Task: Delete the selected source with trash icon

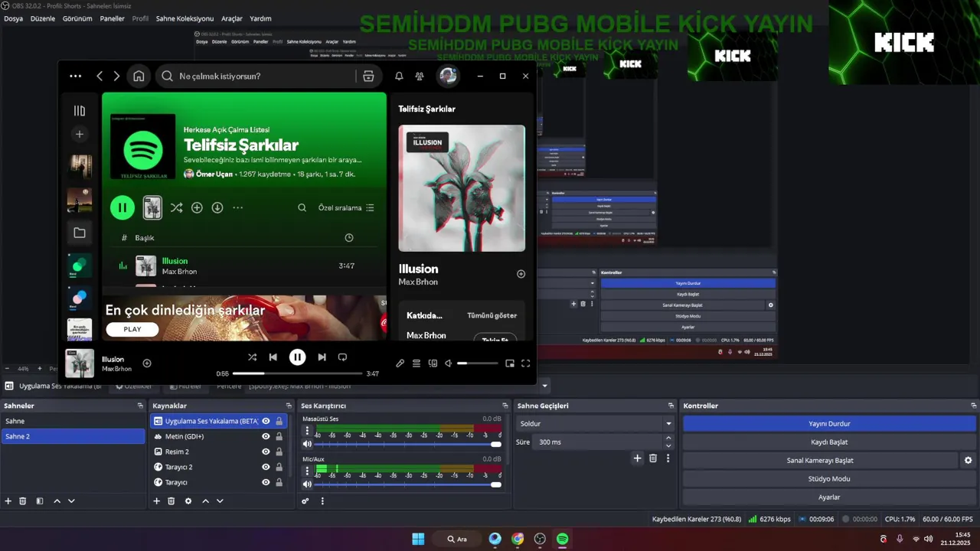Action: pos(172,501)
